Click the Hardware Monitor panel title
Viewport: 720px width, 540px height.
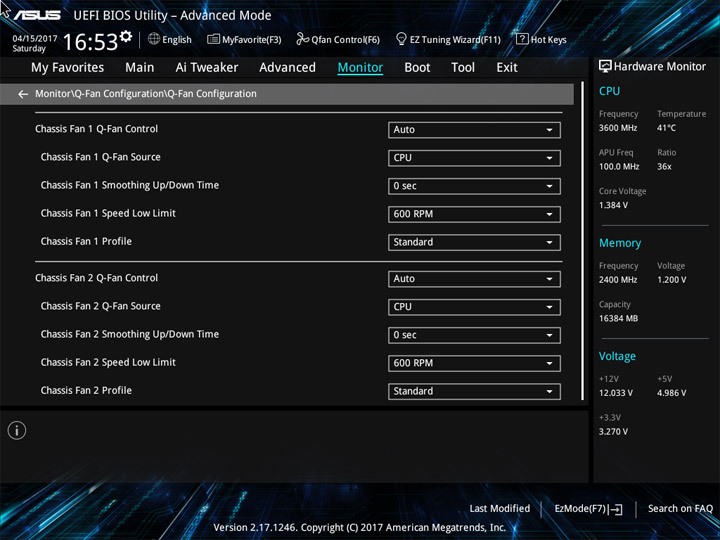[659, 67]
